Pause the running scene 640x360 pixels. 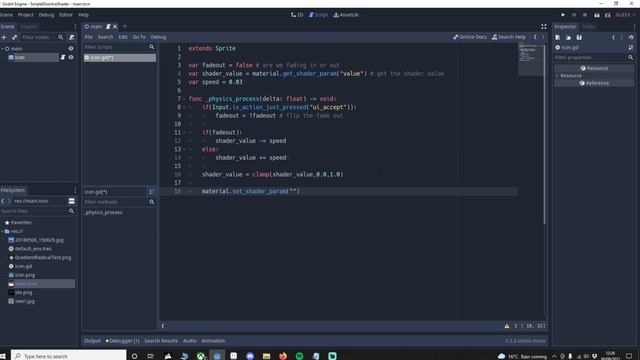[574, 15]
